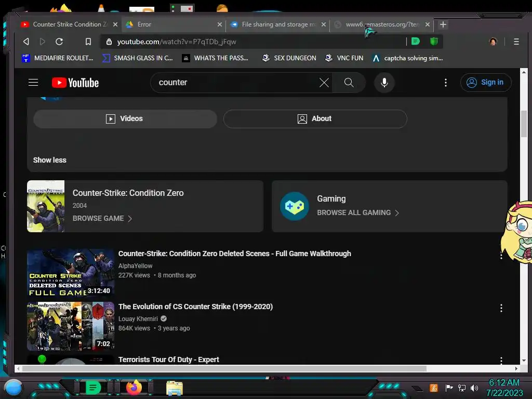Open the orange Java tray icon
The width and height of the screenshot is (532, 399).
[x=434, y=388]
